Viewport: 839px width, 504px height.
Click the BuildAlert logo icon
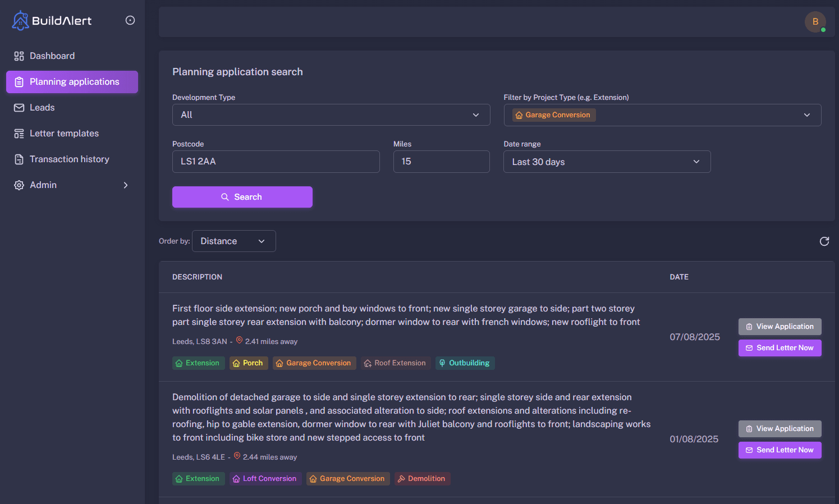tap(20, 20)
